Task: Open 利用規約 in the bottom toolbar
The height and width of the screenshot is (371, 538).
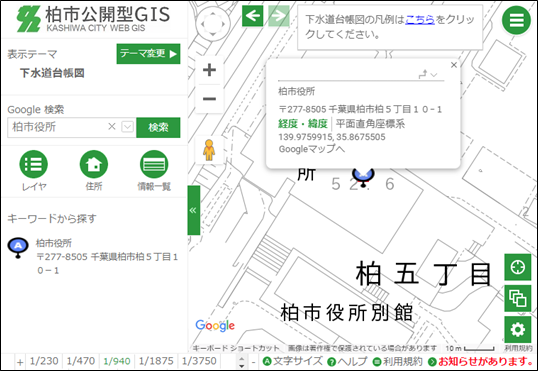Action: point(397,361)
